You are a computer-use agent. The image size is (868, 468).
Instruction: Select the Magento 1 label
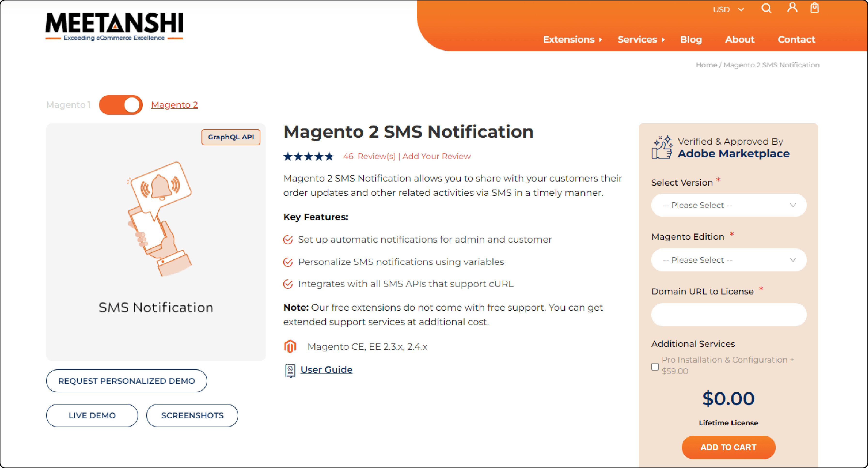[68, 105]
